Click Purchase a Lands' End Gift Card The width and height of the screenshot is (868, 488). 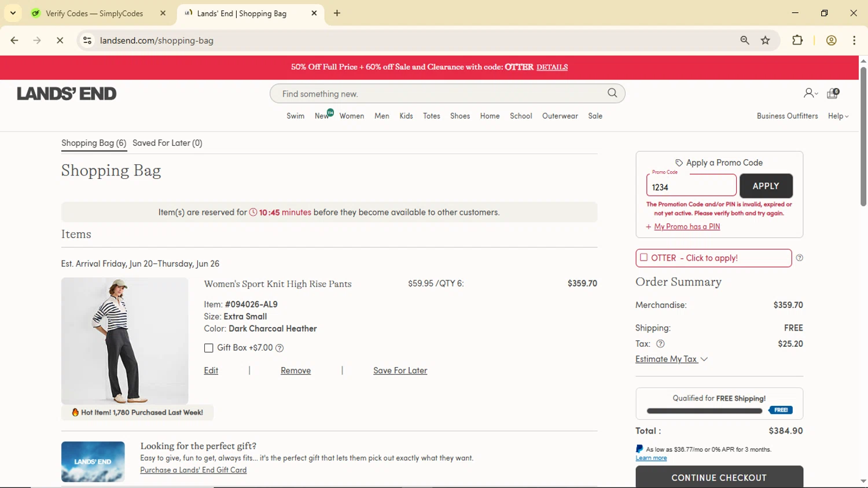point(193,470)
